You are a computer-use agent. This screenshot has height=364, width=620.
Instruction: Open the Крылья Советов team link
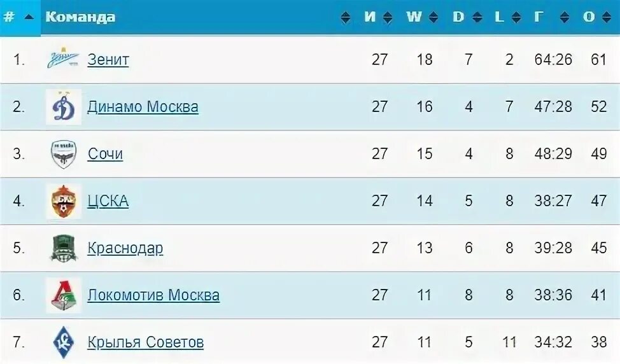(146, 342)
